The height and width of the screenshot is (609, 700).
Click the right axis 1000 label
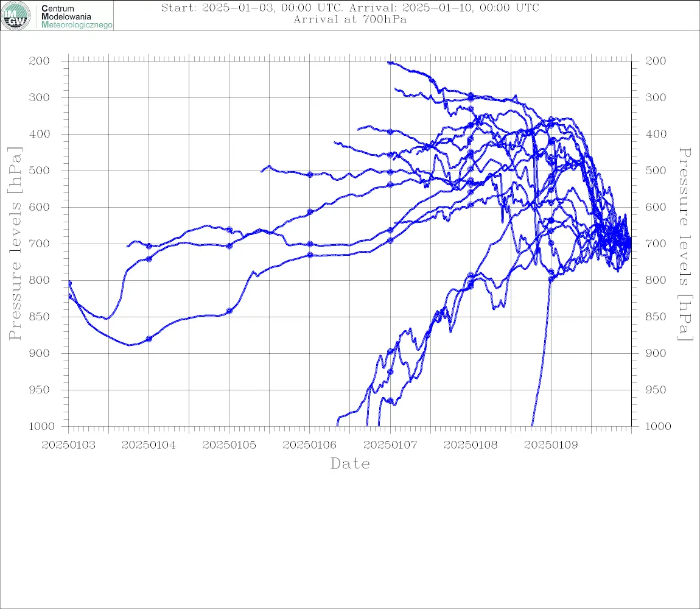658,426
